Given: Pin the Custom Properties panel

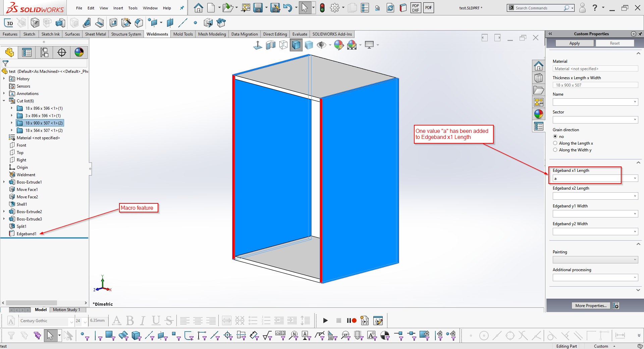Looking at the screenshot, I should (x=640, y=34).
